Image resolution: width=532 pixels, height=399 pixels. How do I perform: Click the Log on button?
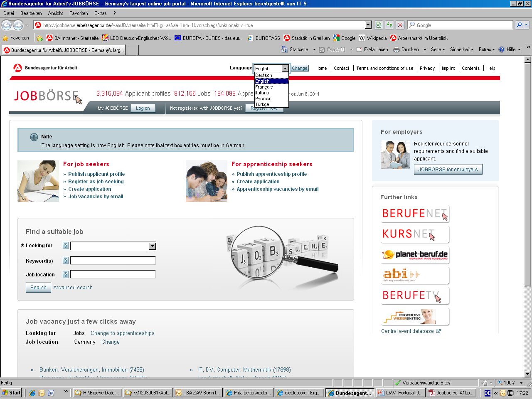(x=143, y=108)
